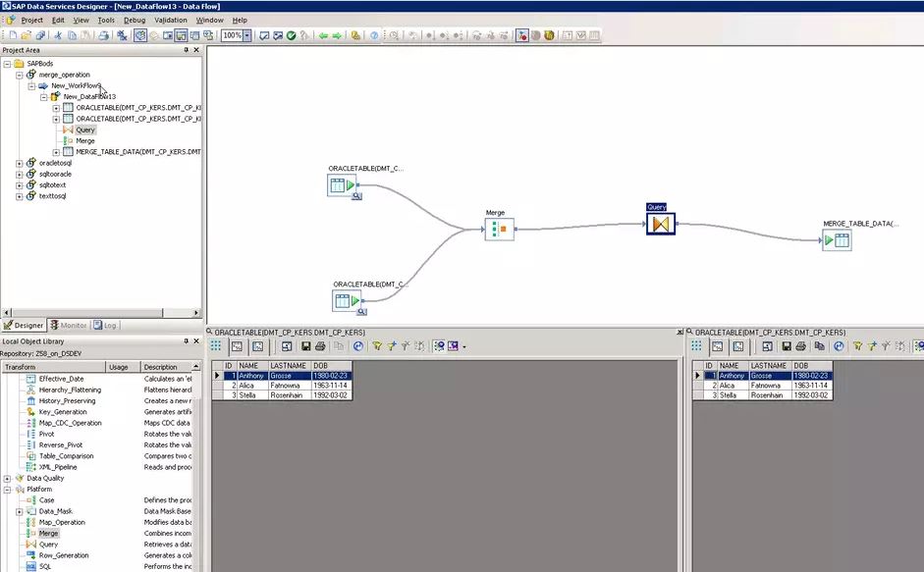The width and height of the screenshot is (924, 572).
Task: Sort by Transform column header
Action: click(53, 367)
